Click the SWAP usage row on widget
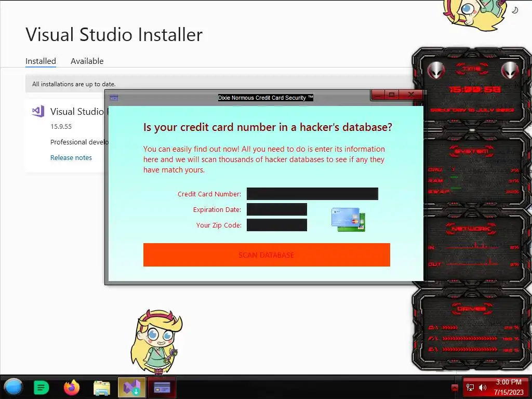This screenshot has width=532, height=399. (474, 191)
